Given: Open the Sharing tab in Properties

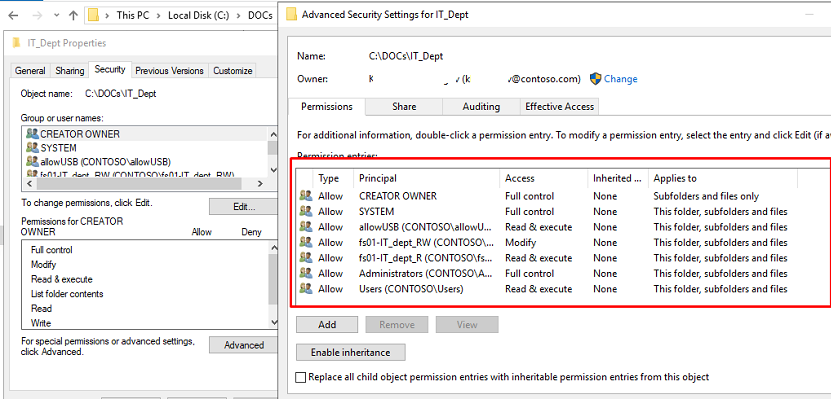Looking at the screenshot, I should pyautogui.click(x=69, y=70).
